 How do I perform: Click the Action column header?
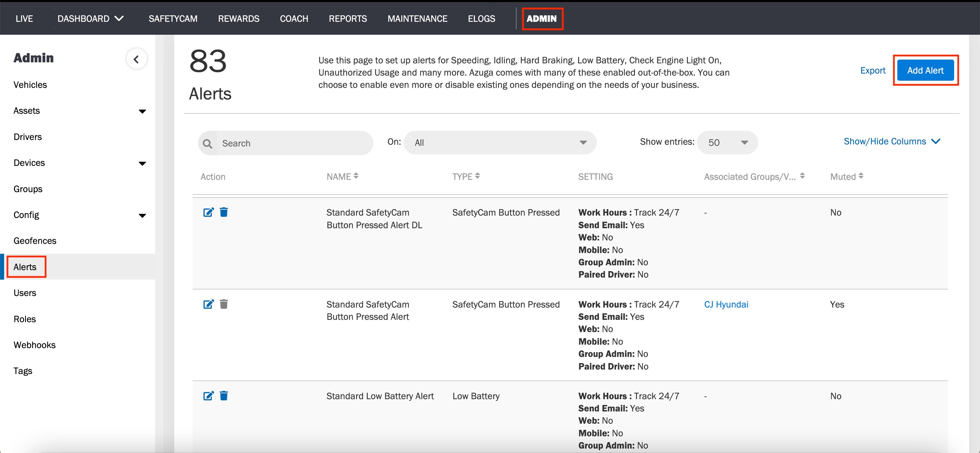pos(213,177)
